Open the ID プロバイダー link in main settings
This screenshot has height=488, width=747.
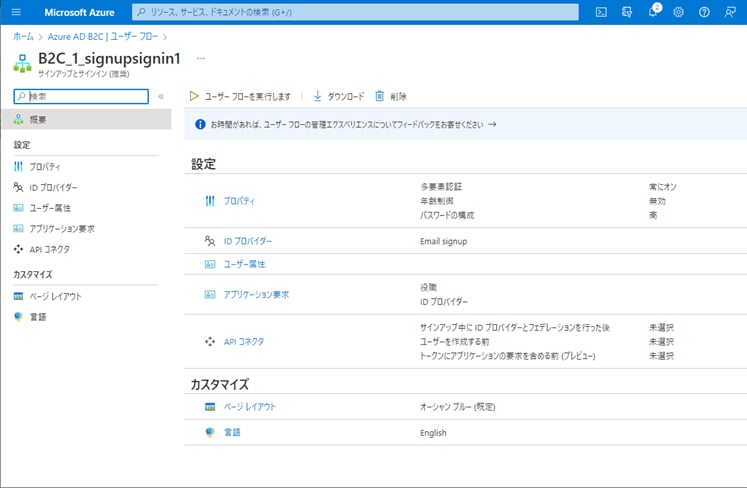[x=248, y=241]
